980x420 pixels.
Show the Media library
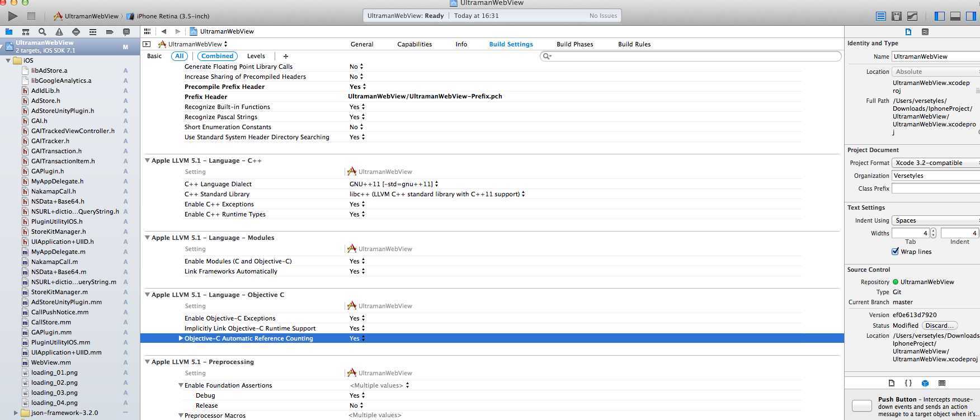[x=942, y=383]
